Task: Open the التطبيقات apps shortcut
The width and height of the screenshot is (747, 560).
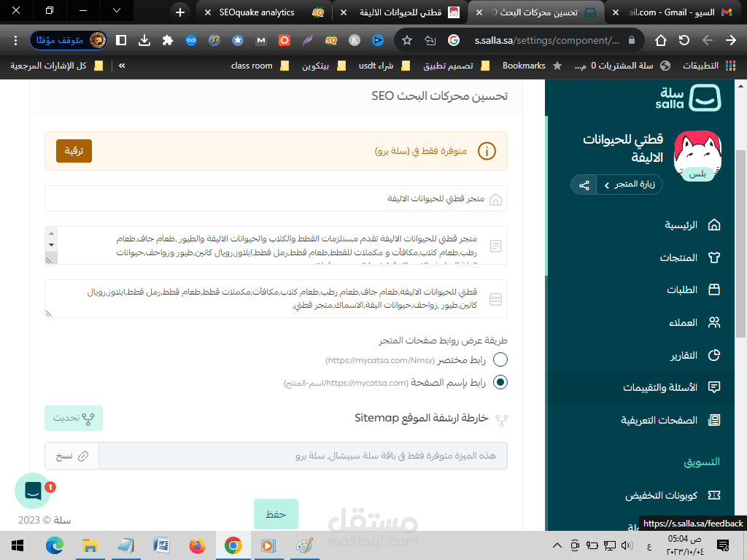Action: point(709,66)
